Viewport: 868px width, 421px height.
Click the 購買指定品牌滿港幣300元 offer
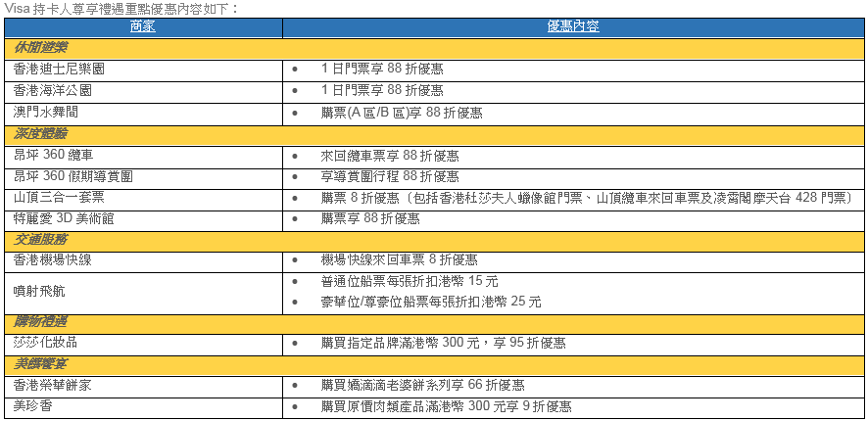tap(444, 344)
